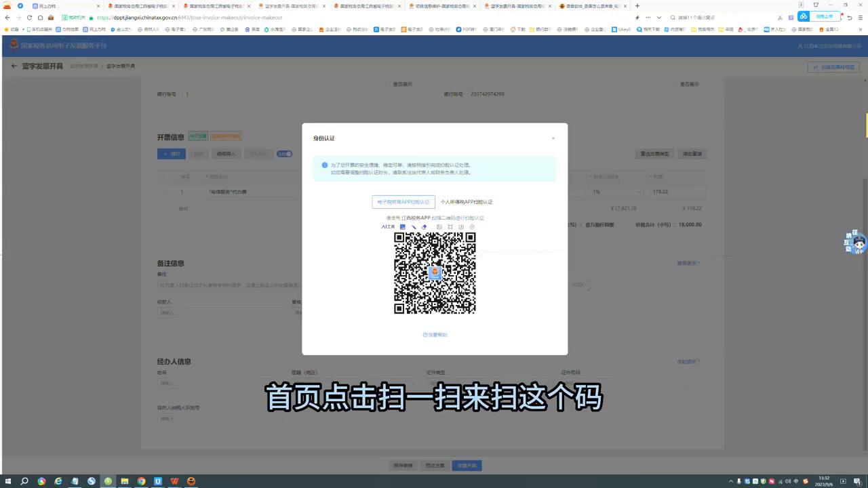Click the browser home icon
This screenshot has width=868, height=488.
[41, 17]
